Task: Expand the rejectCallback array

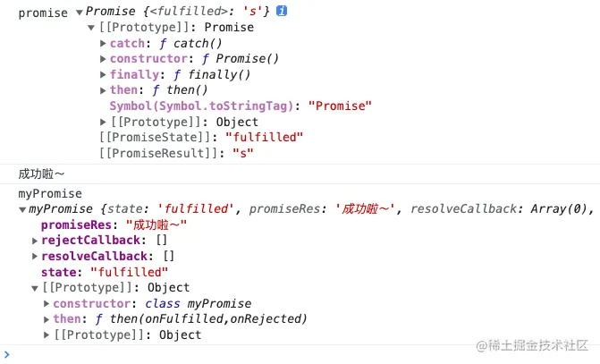Action: pyautogui.click(x=35, y=241)
